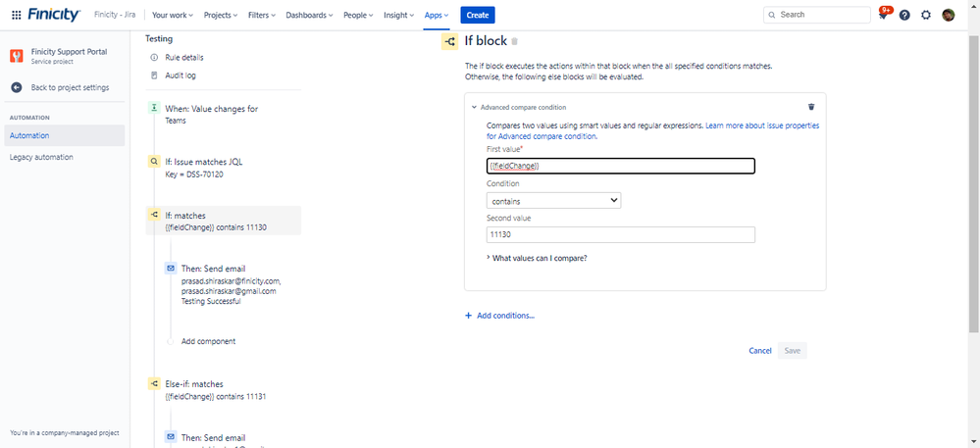Click 'You're in a company-managed project' text
The width and height of the screenshot is (980, 448).
[65, 433]
